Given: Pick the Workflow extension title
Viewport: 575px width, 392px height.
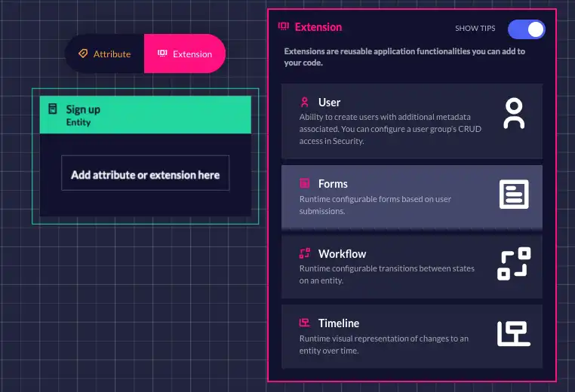Looking at the screenshot, I should pos(342,254).
